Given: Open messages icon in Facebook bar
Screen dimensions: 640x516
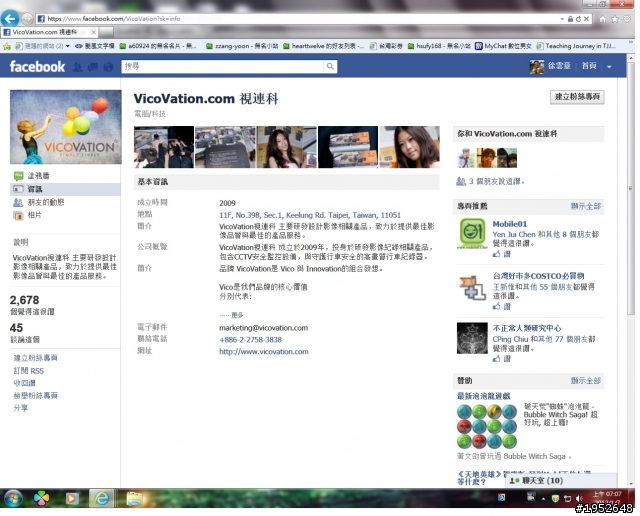Looking at the screenshot, I should tap(93, 67).
